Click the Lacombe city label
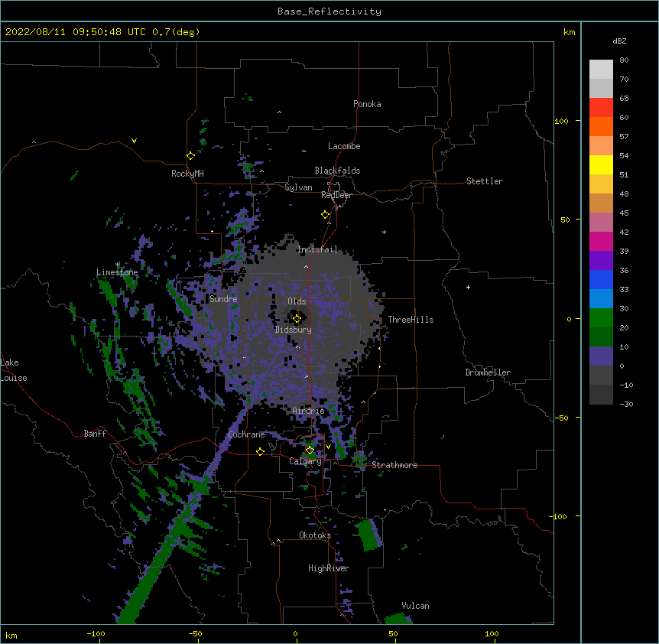The width and height of the screenshot is (659, 644). (344, 146)
